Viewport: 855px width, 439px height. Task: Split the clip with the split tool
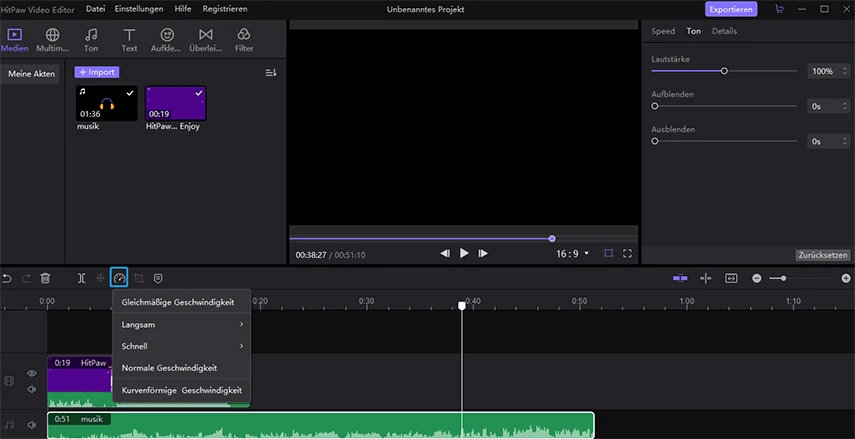tap(81, 279)
